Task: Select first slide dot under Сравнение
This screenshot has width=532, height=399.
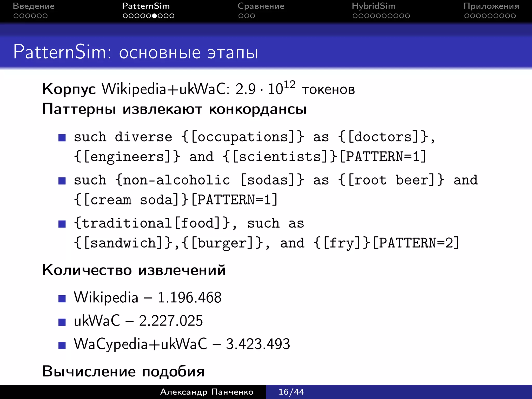Action: coord(241,16)
